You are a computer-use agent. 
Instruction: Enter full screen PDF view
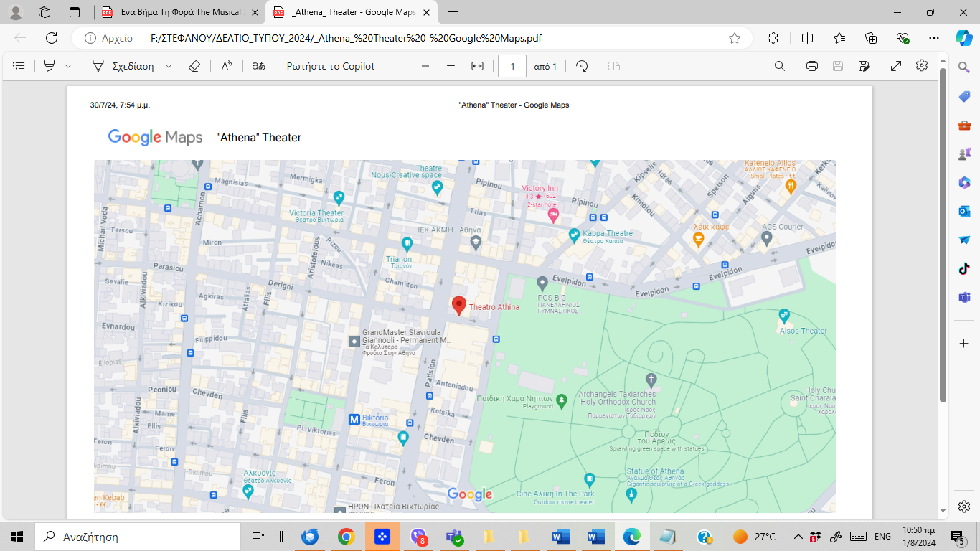896,66
